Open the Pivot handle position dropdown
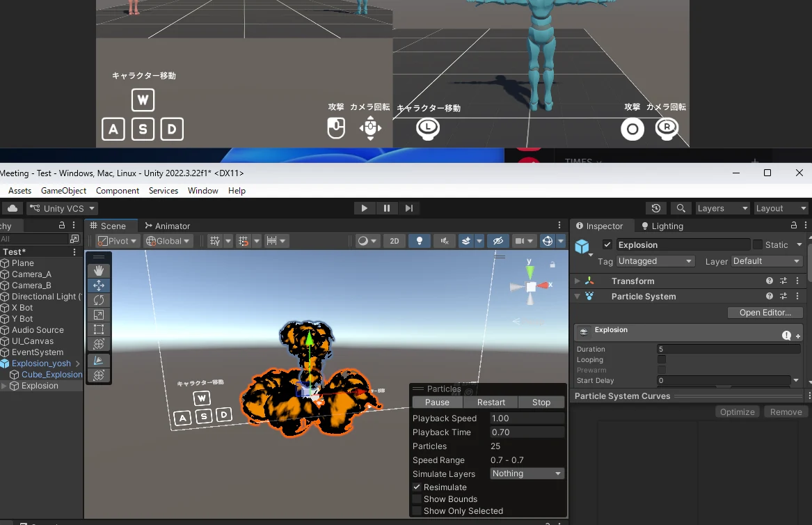Viewport: 812px width, 525px height. [x=118, y=241]
